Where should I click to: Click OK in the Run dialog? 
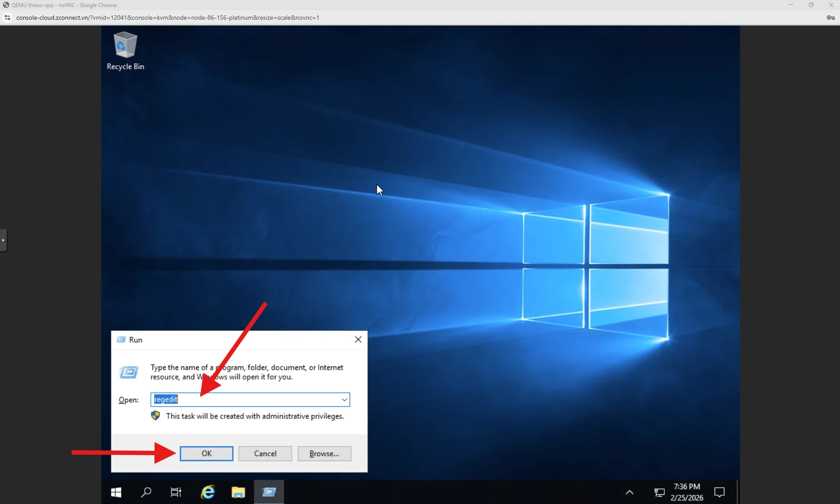tap(206, 454)
